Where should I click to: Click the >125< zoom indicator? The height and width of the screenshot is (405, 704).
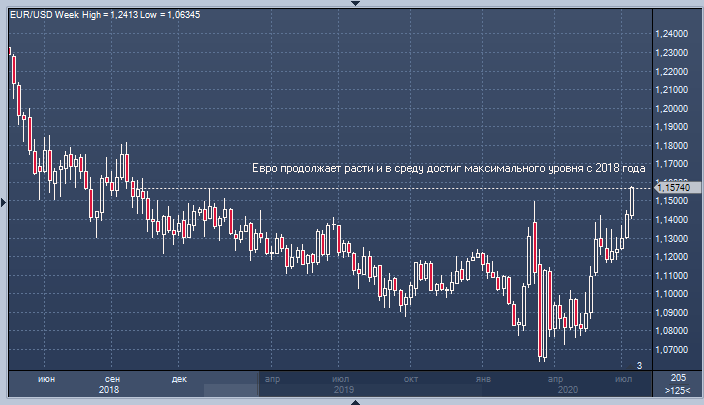(677, 389)
